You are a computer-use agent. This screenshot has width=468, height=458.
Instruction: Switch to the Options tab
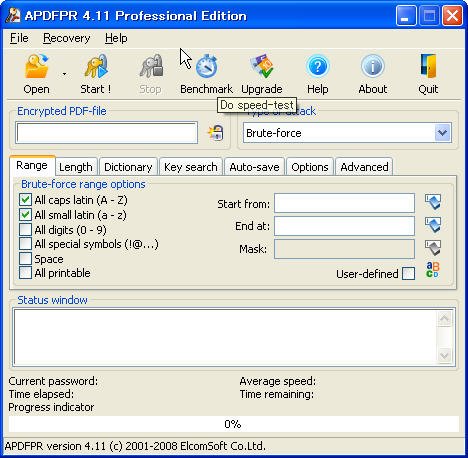pos(310,167)
